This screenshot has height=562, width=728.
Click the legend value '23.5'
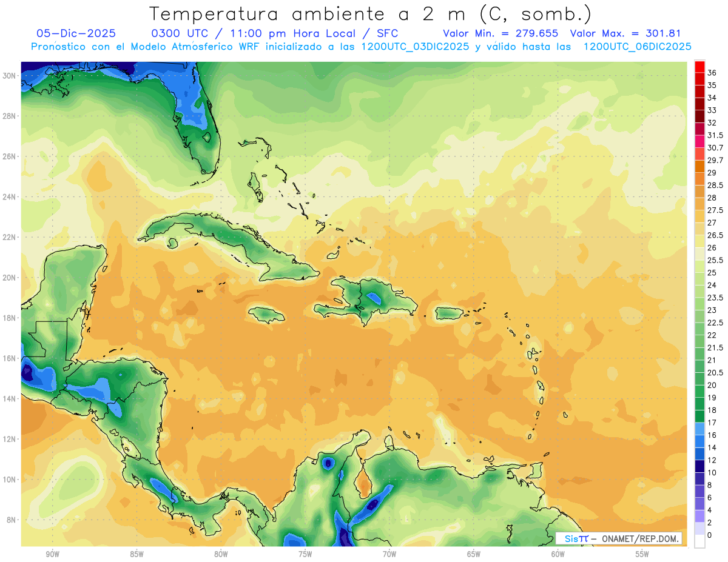coord(715,298)
